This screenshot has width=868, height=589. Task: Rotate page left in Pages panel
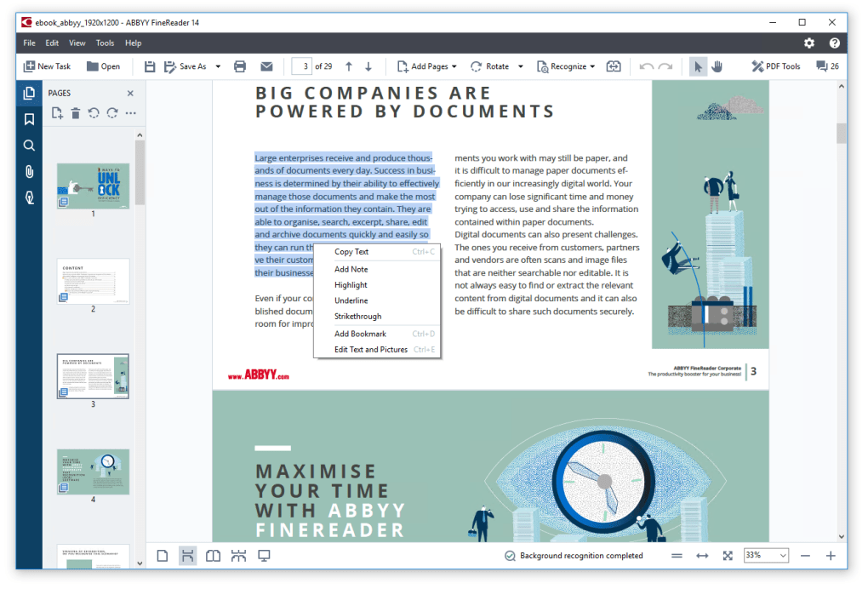tap(94, 113)
